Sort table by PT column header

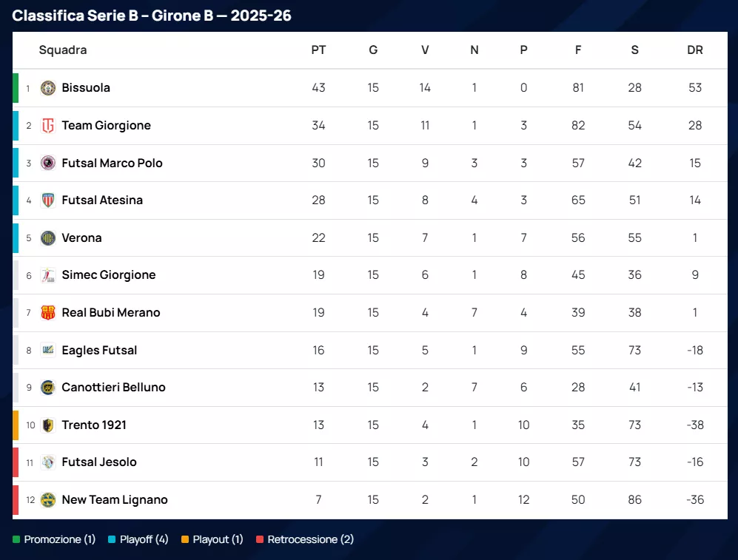pos(318,50)
